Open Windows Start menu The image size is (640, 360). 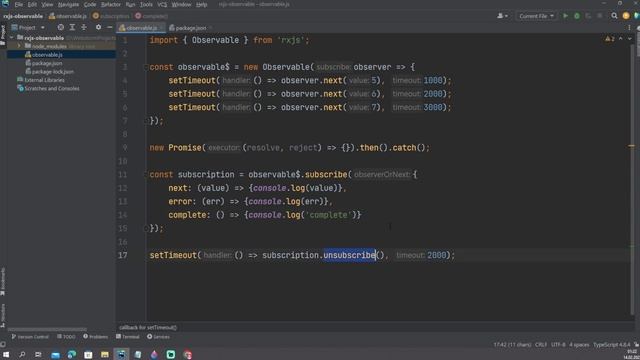coord(6,355)
